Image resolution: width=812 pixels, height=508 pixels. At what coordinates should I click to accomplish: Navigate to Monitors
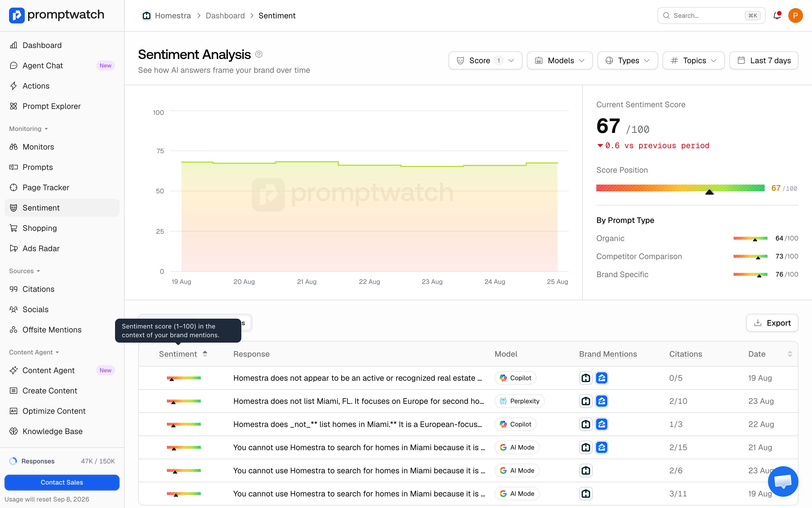(62, 147)
